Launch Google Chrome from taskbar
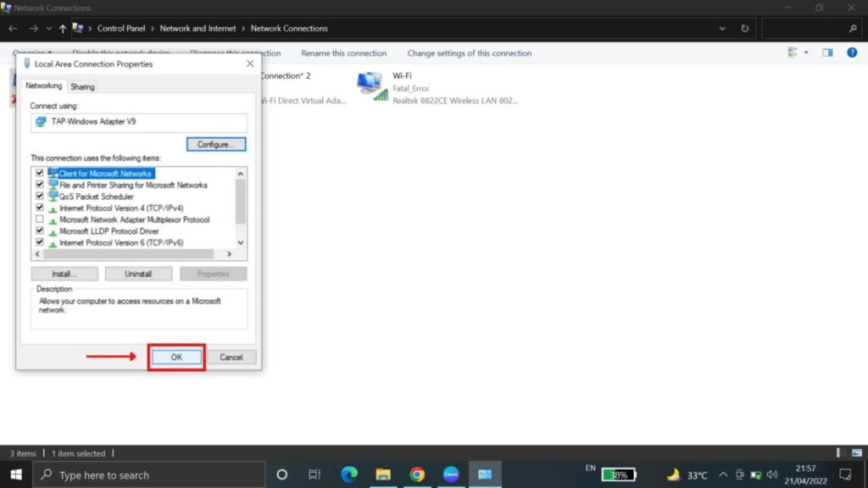The width and height of the screenshot is (868, 488). point(417,474)
